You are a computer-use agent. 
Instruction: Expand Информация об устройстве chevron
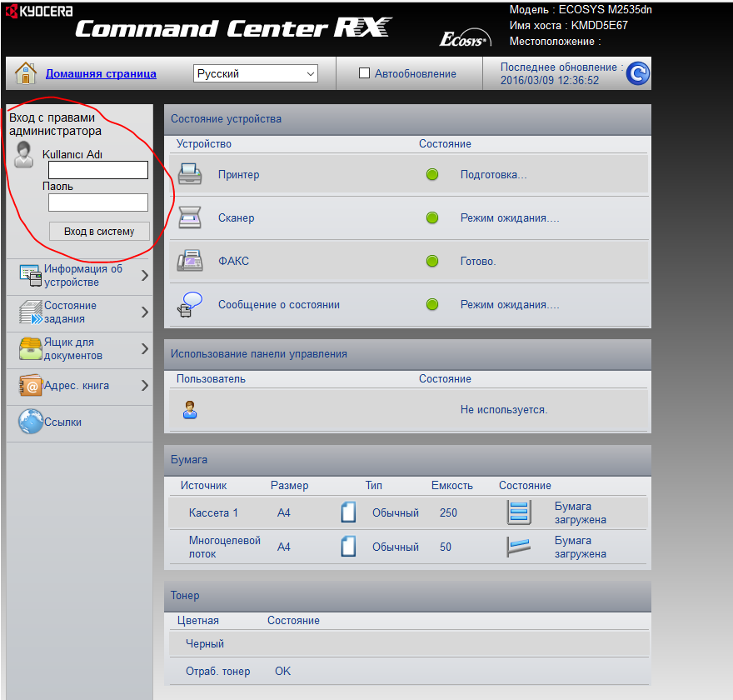(x=145, y=276)
